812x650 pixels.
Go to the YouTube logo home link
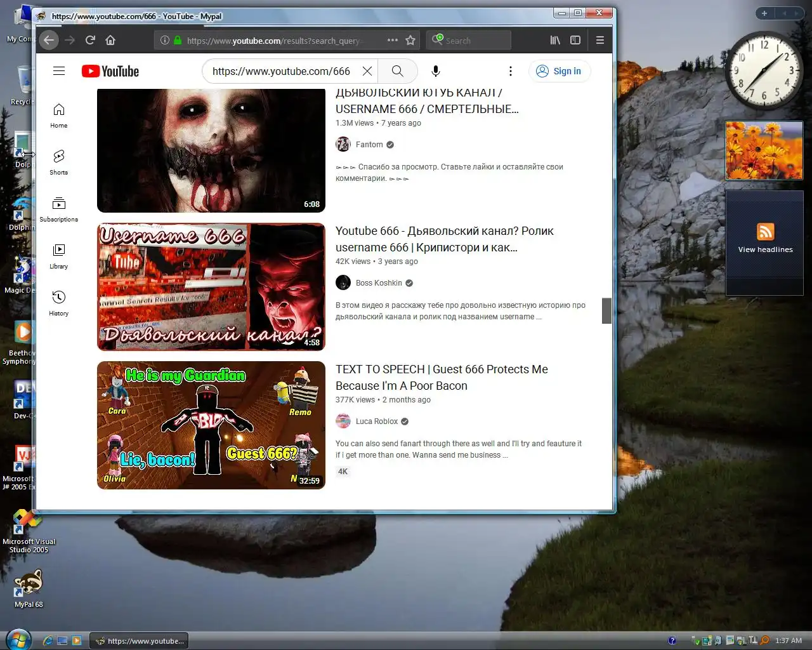pyautogui.click(x=110, y=71)
